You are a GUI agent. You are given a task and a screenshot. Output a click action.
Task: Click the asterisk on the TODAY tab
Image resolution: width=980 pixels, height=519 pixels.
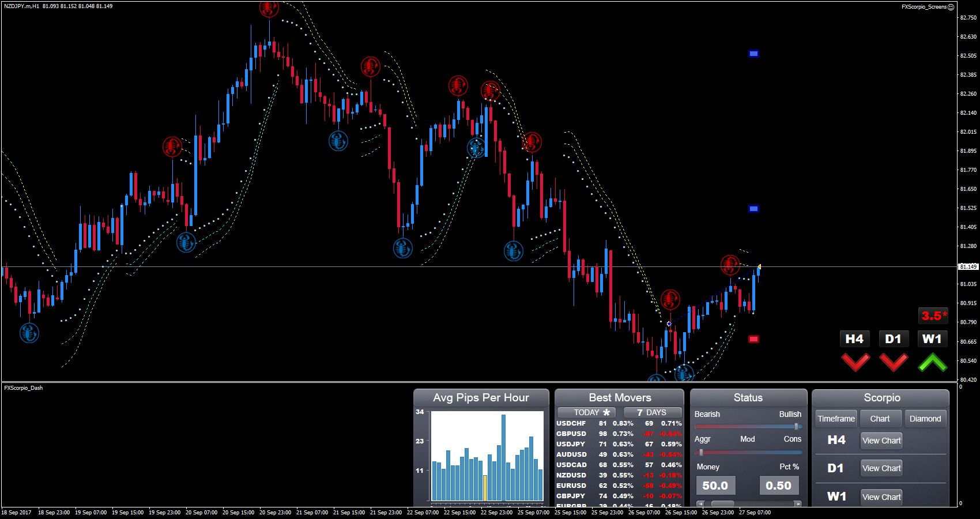click(x=606, y=412)
